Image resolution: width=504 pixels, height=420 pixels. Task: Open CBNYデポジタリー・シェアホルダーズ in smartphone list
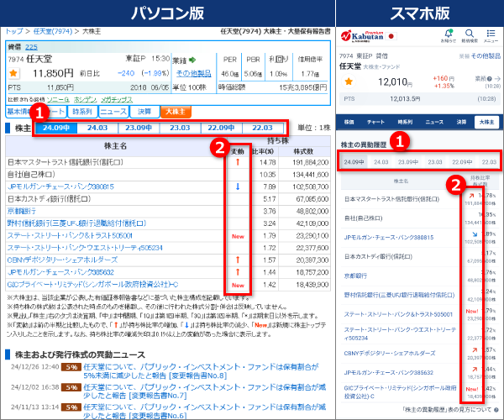[390, 353]
